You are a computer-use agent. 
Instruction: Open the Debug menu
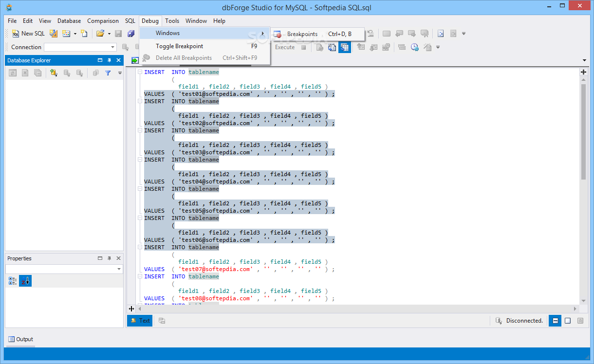point(150,21)
